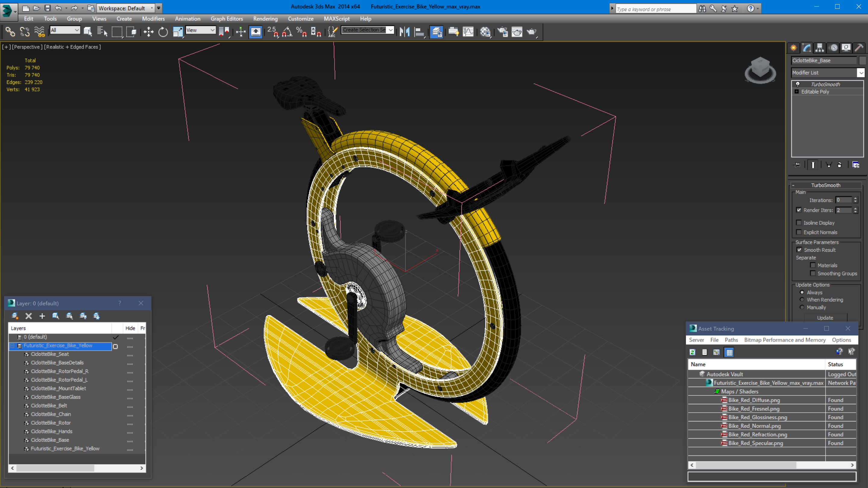Open the Curve Editor icon

tap(468, 32)
